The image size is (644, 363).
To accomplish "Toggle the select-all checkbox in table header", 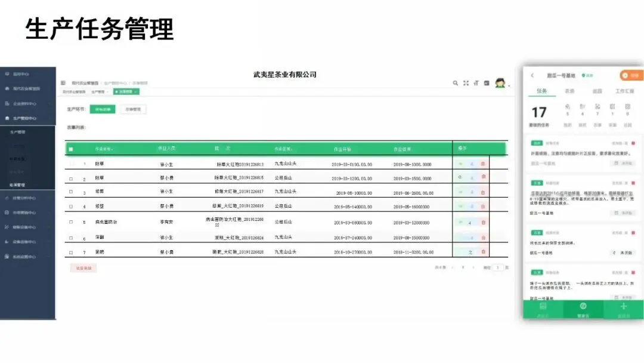I will (x=71, y=149).
